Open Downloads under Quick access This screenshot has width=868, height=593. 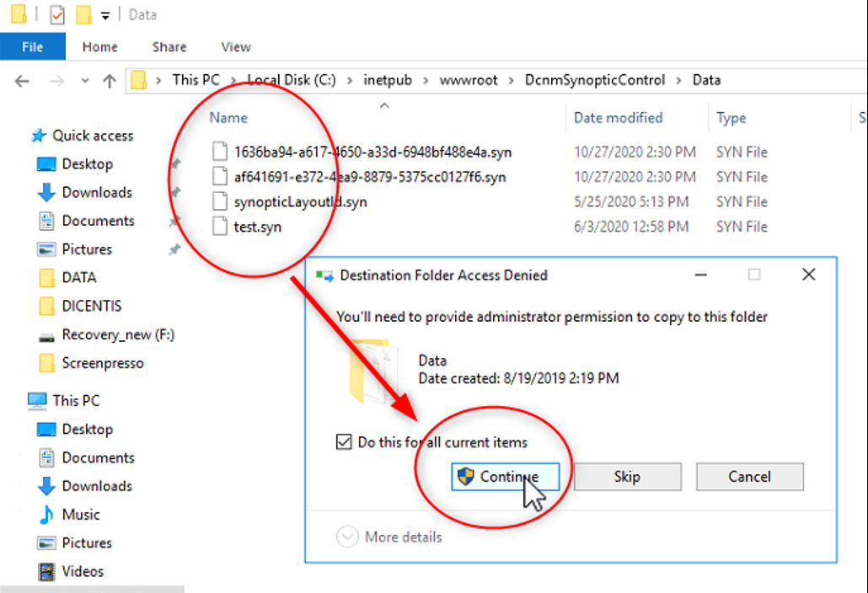[97, 193]
